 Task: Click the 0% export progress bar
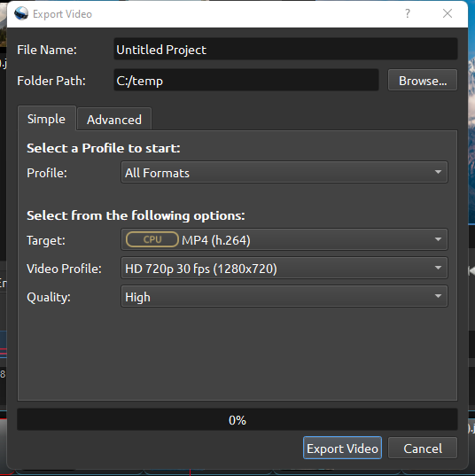click(237, 419)
